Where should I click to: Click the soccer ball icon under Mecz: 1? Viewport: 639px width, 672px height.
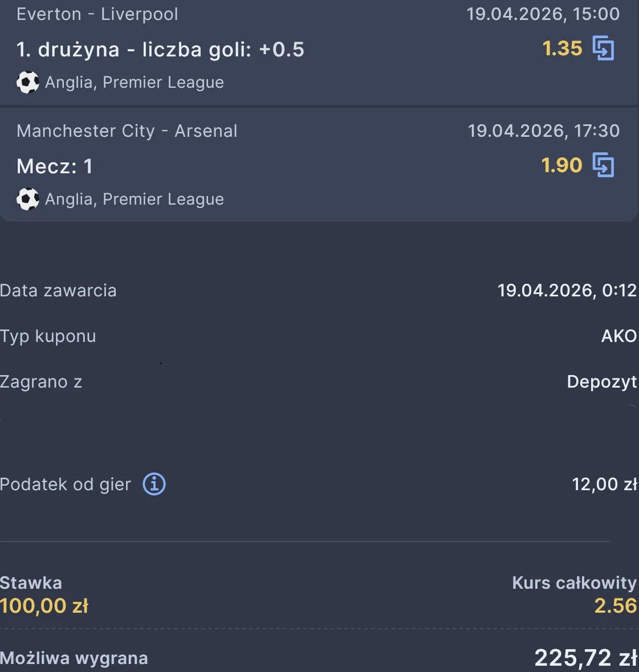point(27,199)
